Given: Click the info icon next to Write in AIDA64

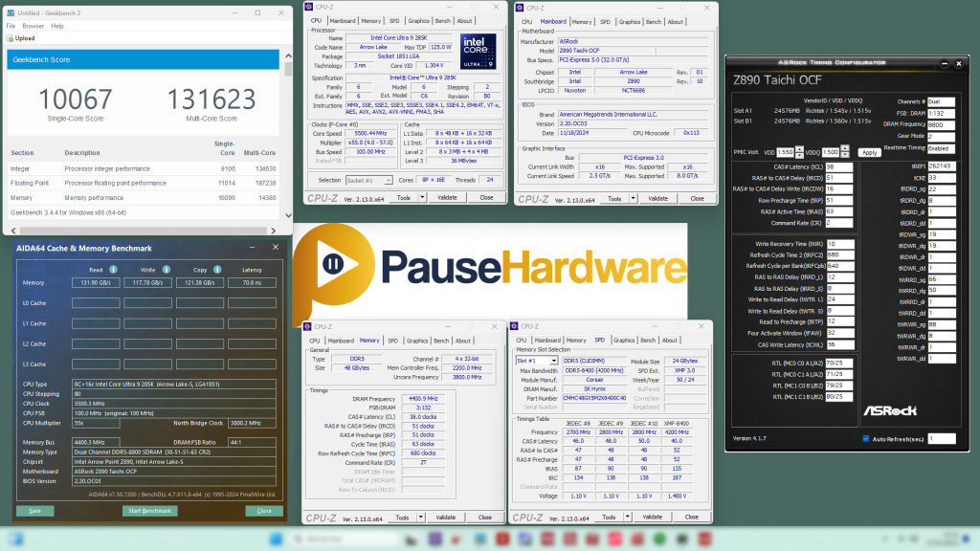Looking at the screenshot, I should [x=167, y=270].
